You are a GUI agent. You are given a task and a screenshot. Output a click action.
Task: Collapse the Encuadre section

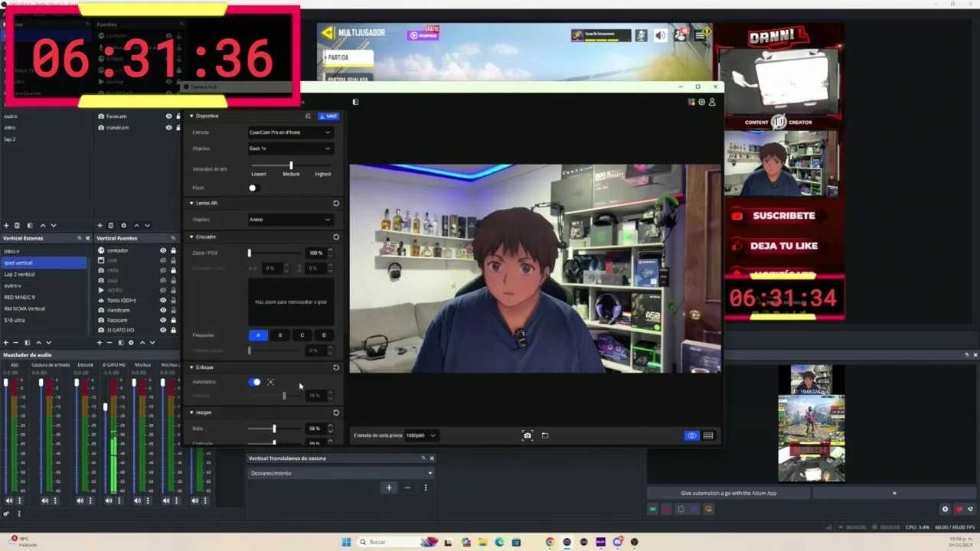pyautogui.click(x=191, y=237)
